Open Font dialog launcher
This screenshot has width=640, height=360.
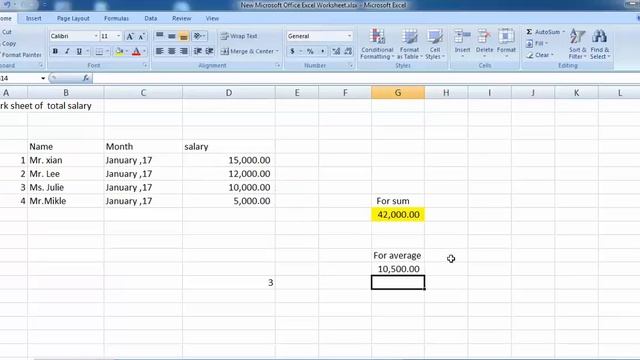click(145, 65)
